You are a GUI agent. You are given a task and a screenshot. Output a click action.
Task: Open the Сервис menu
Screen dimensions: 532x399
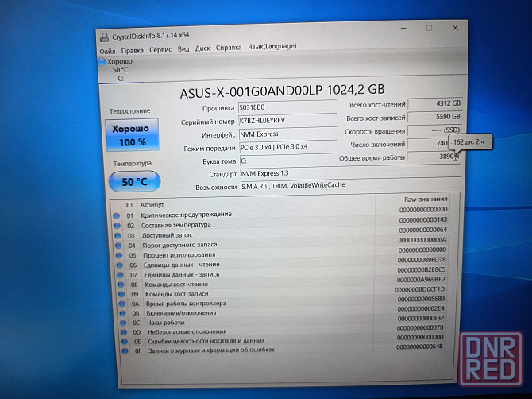(x=160, y=49)
